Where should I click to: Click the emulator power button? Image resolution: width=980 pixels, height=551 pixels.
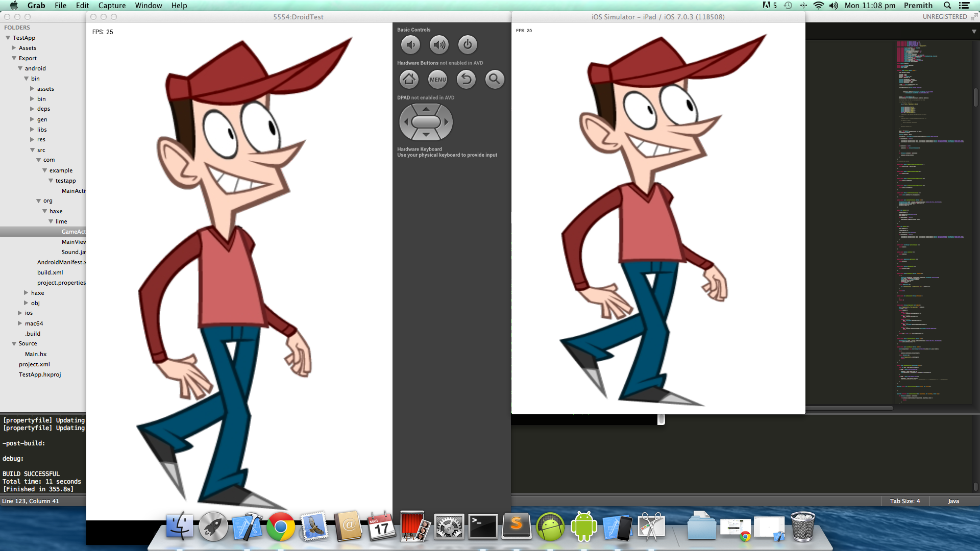(467, 45)
